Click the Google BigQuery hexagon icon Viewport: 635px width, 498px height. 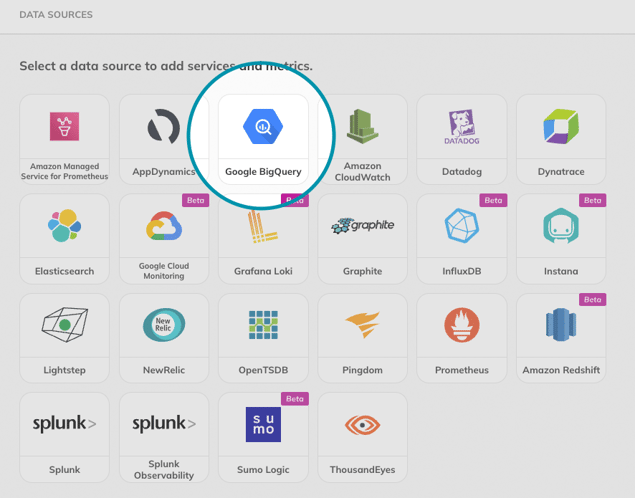[263, 126]
